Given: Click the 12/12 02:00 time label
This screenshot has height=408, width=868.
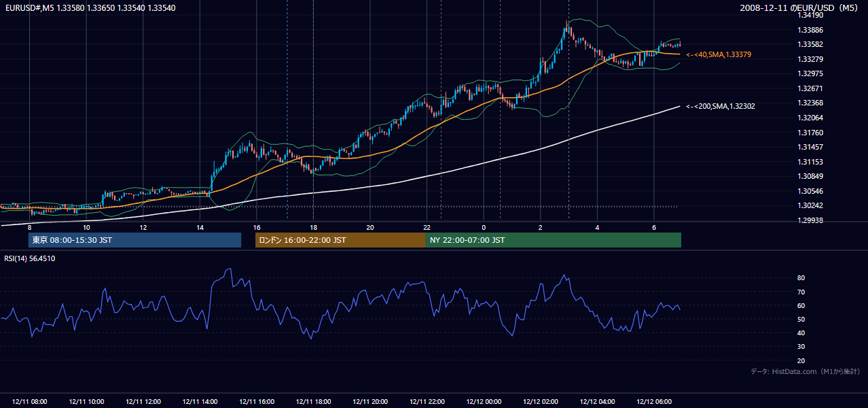Looking at the screenshot, I should (x=540, y=402).
